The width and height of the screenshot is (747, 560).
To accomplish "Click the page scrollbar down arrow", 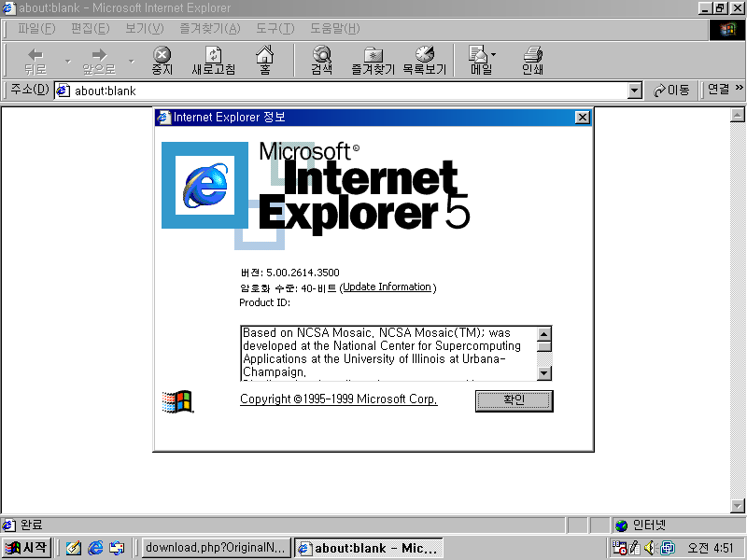I will [x=738, y=506].
